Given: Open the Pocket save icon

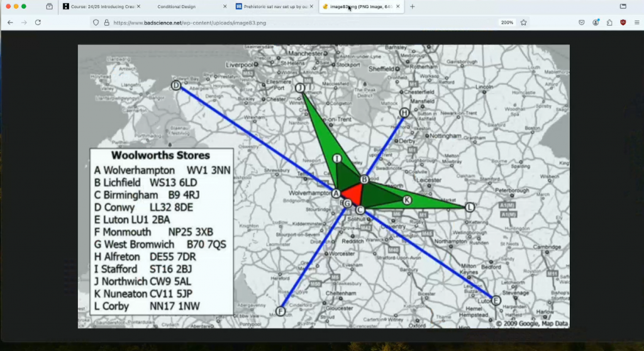Looking at the screenshot, I should click(581, 22).
